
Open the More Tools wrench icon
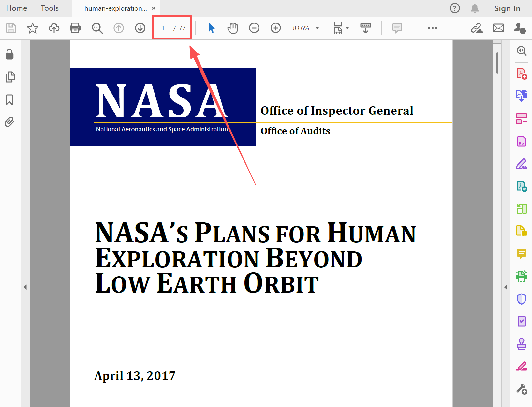522,389
